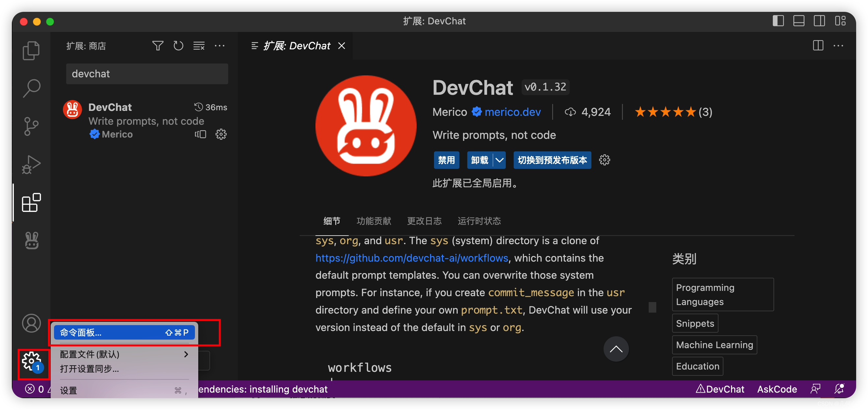Select the Education category tag
868x410 pixels.
tap(697, 366)
